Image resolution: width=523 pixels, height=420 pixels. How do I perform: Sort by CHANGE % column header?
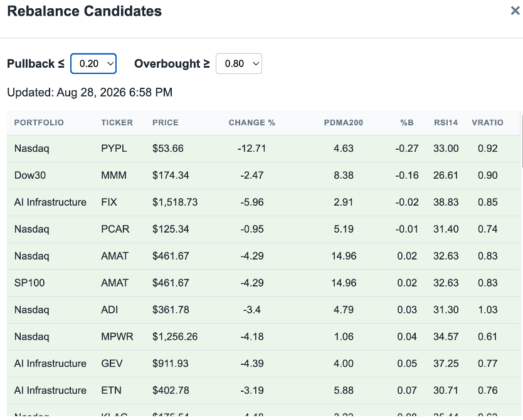(252, 122)
